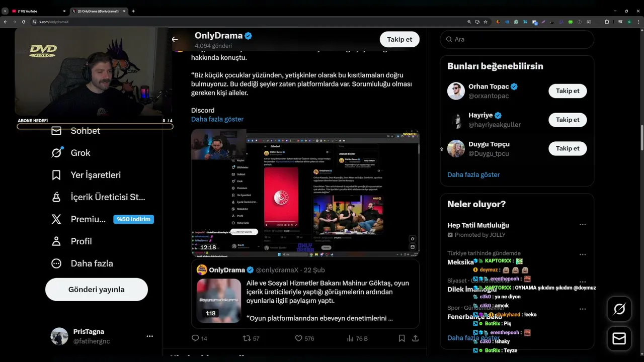Image resolution: width=644 pixels, height=362 pixels.
Task: Click the Premium X logo icon
Action: pyautogui.click(x=56, y=219)
